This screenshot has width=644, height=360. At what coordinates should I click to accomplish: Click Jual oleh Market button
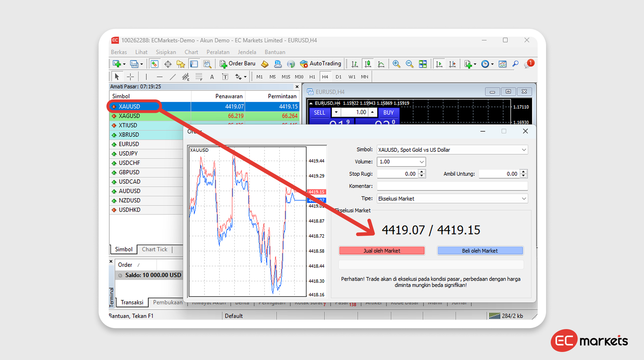point(382,251)
